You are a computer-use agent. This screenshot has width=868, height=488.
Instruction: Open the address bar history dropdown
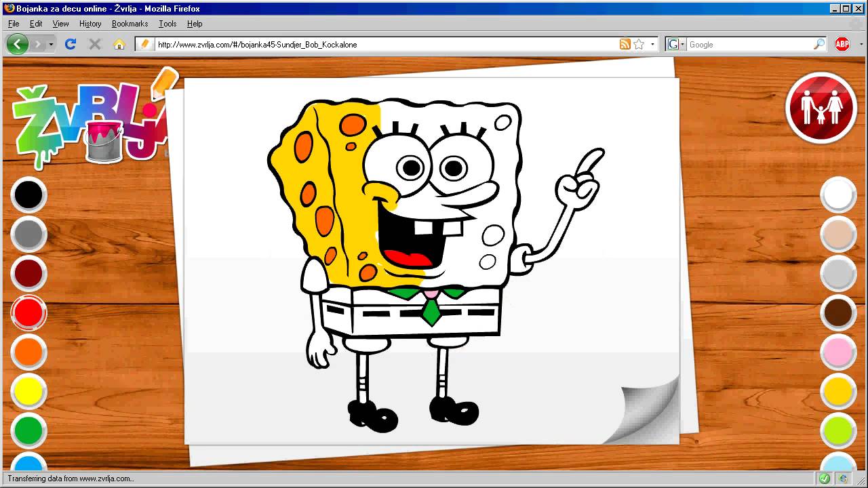[x=652, y=44]
